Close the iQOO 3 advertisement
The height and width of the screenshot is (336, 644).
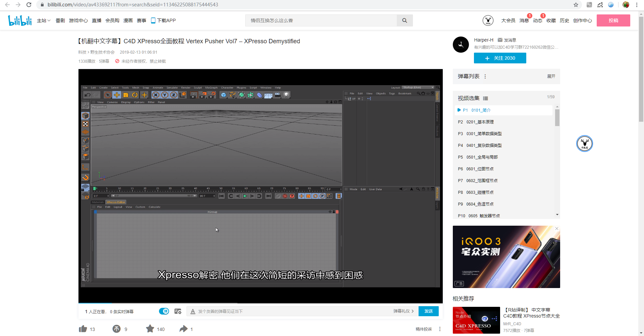tap(557, 229)
